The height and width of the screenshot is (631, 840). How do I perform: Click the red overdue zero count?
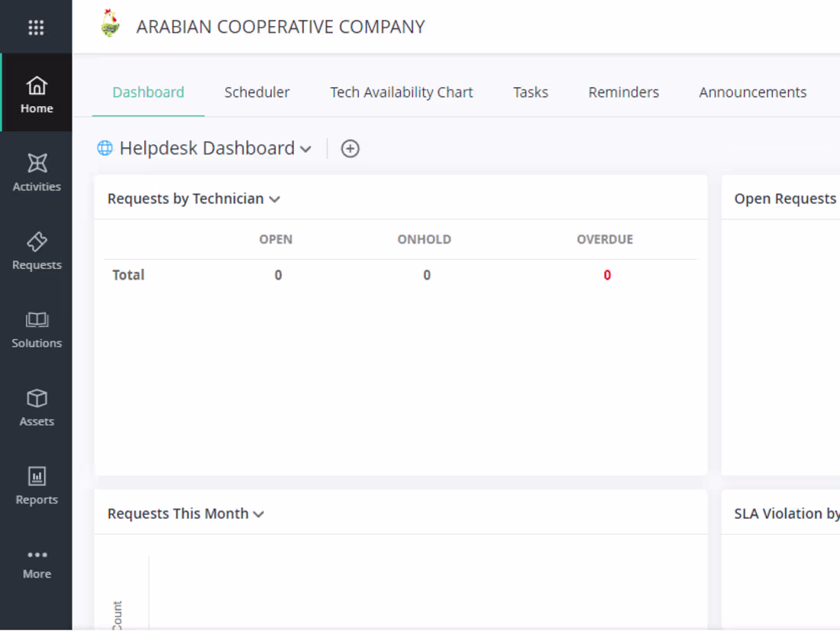click(606, 275)
